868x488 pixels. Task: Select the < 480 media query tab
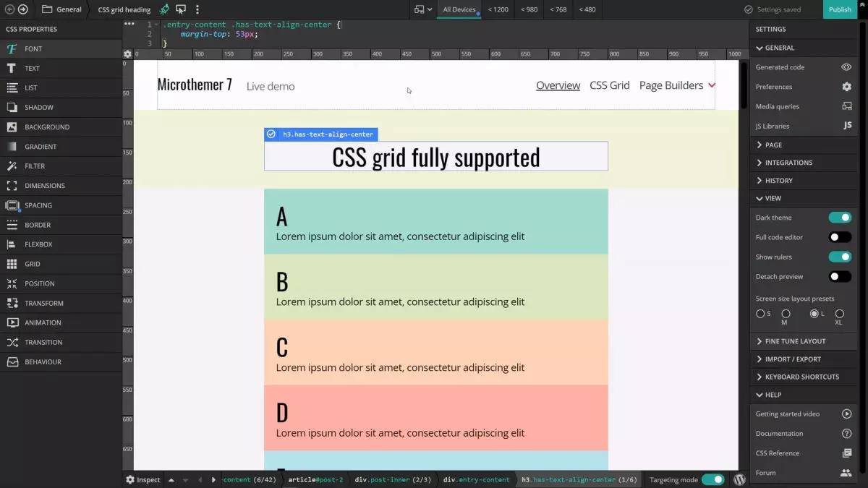(x=587, y=9)
